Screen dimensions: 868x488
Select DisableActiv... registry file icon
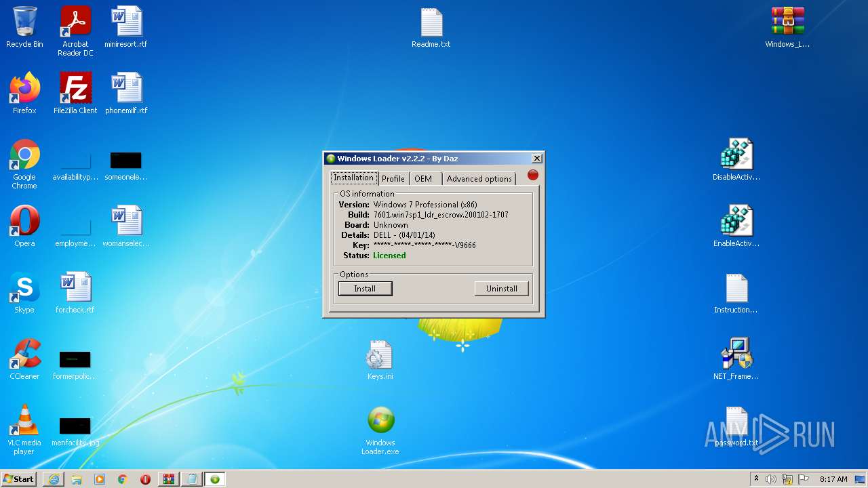click(x=736, y=160)
